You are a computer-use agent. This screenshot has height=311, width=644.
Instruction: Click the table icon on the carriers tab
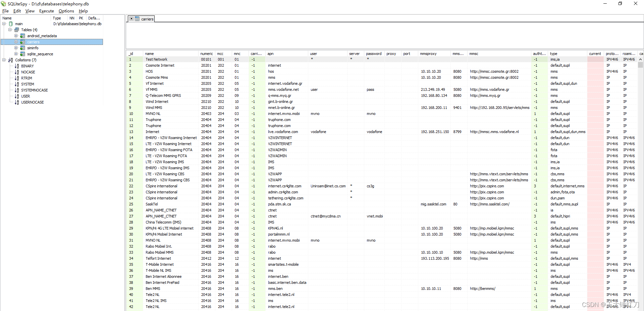(137, 19)
